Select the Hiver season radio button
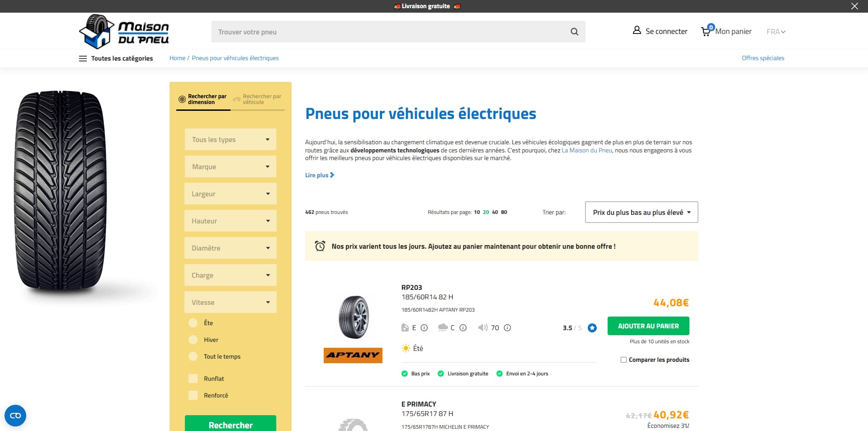 click(193, 340)
